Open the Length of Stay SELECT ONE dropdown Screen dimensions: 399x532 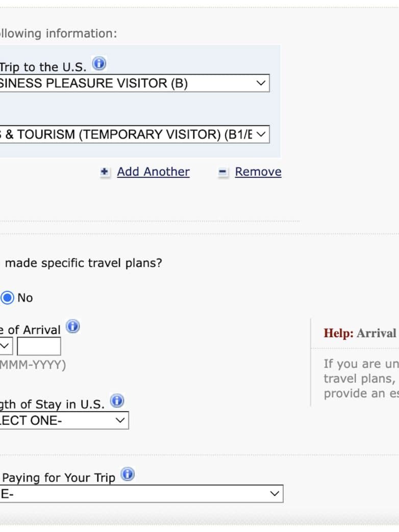[x=63, y=421]
